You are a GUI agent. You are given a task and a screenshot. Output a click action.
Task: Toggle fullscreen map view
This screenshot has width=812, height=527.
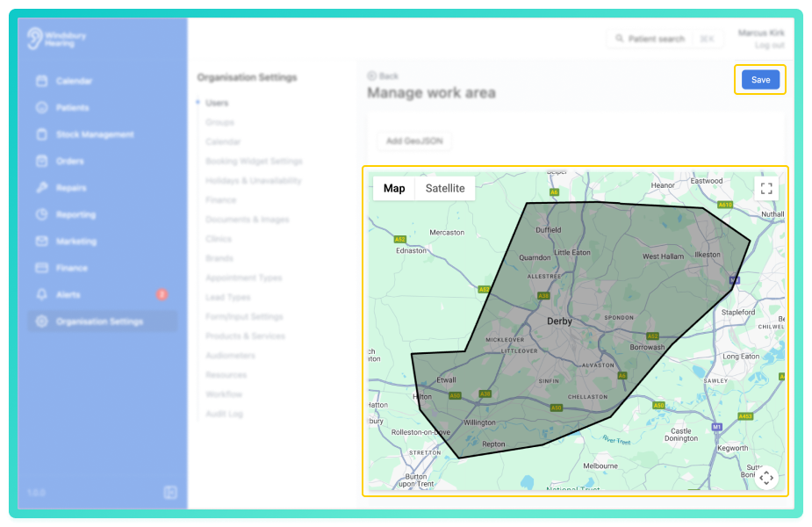766,189
